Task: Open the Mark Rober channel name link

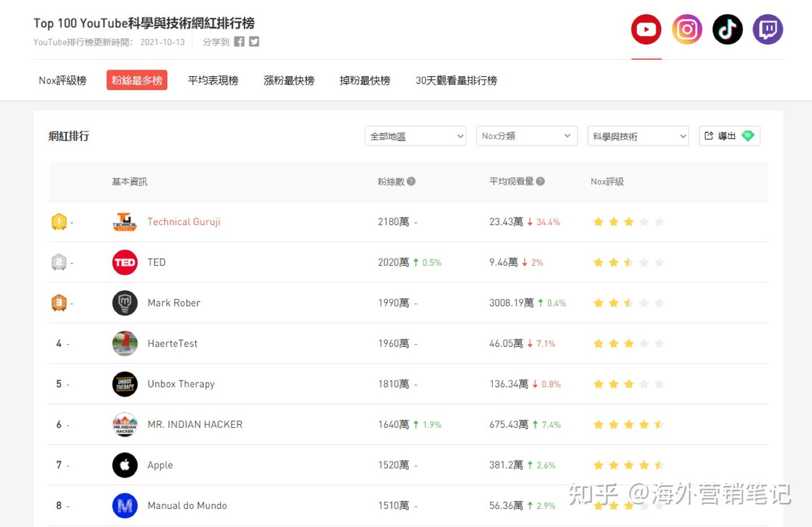Action: pos(174,303)
